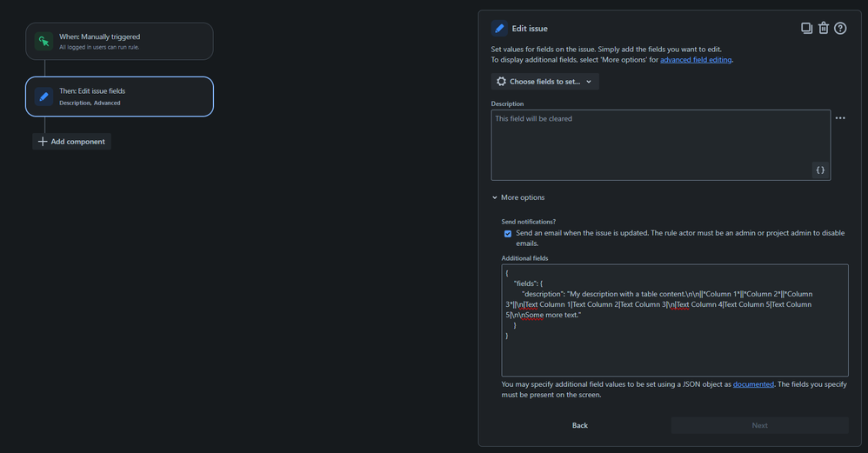
Task: Open the help question mark icon
Action: 840,29
